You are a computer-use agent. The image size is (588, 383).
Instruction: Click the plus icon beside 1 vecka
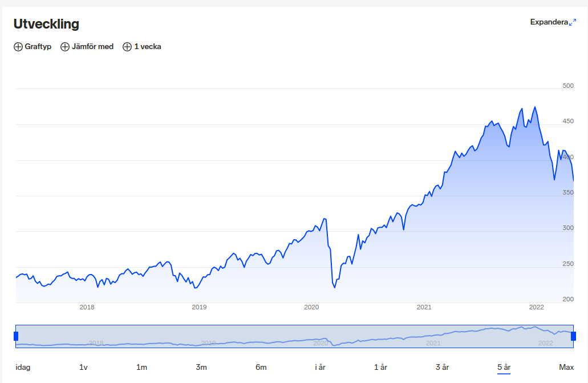coord(127,47)
